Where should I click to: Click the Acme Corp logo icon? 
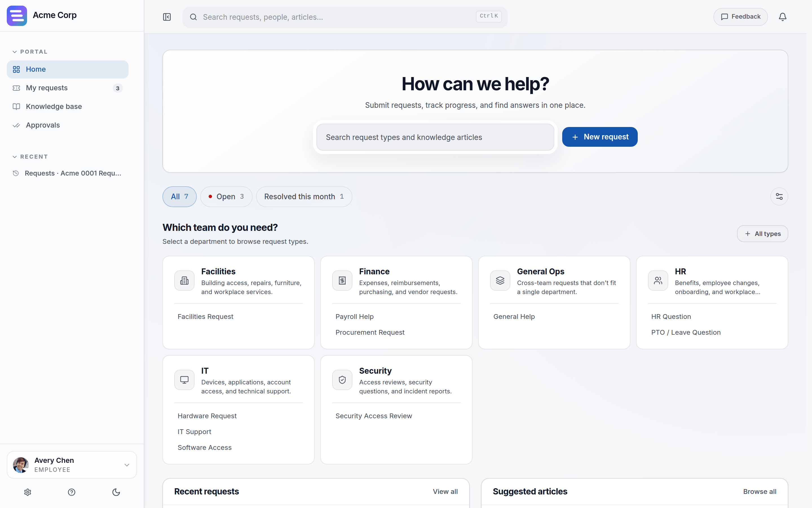17,16
